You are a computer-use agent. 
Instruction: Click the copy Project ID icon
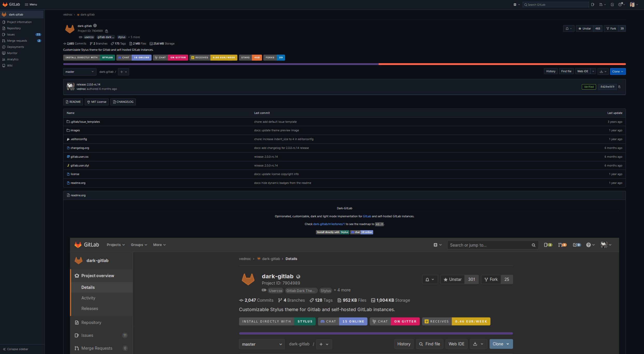pyautogui.click(x=107, y=31)
